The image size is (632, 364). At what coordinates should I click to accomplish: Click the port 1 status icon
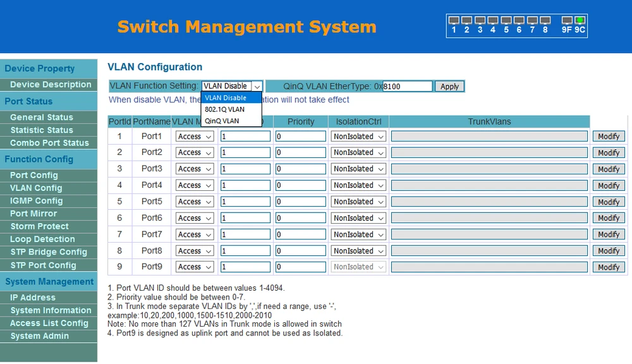(x=453, y=21)
